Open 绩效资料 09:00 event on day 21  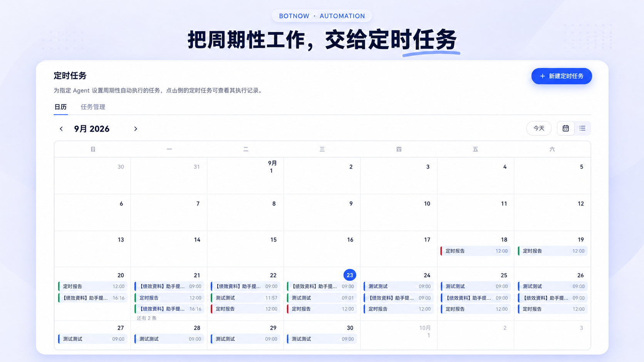pos(169,287)
